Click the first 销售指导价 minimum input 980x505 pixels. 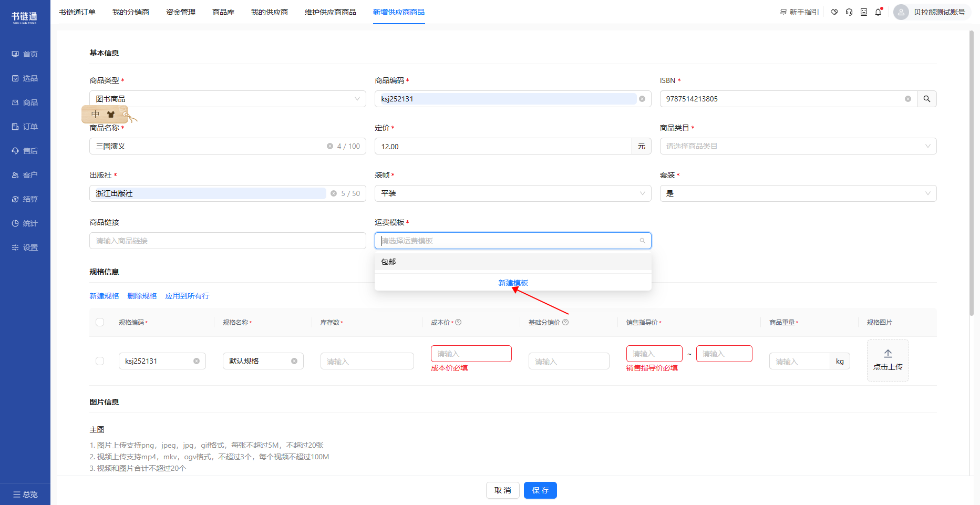tap(654, 354)
